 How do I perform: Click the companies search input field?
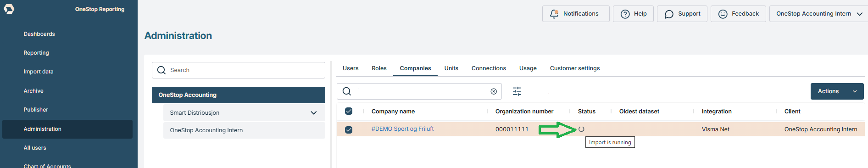(419, 91)
